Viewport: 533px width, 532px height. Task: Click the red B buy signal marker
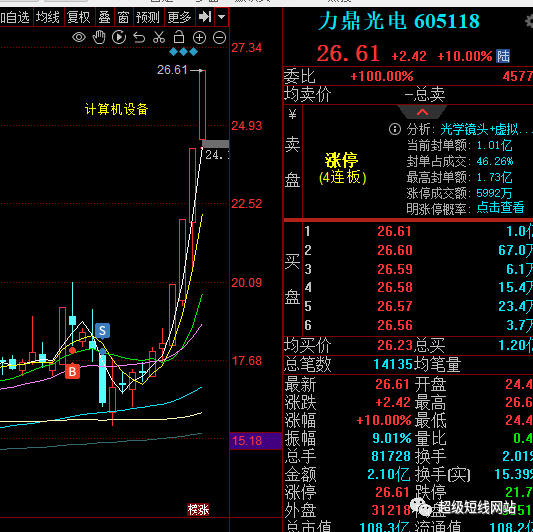click(x=72, y=371)
